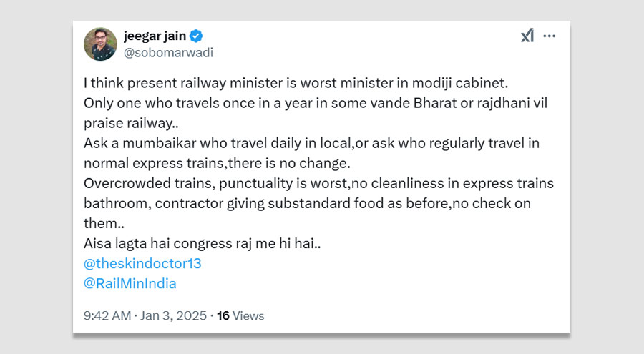
Task: Click the line starting "Overcrowded trains, punctuality"
Action: click(x=318, y=183)
